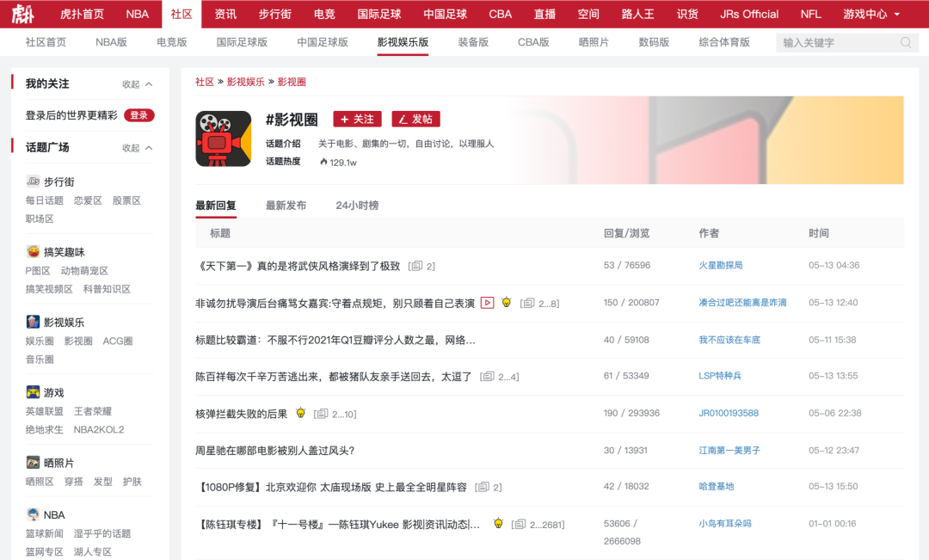This screenshot has height=560, width=929.
Task: Open the ACG圈 sidebar link
Action: (x=118, y=341)
